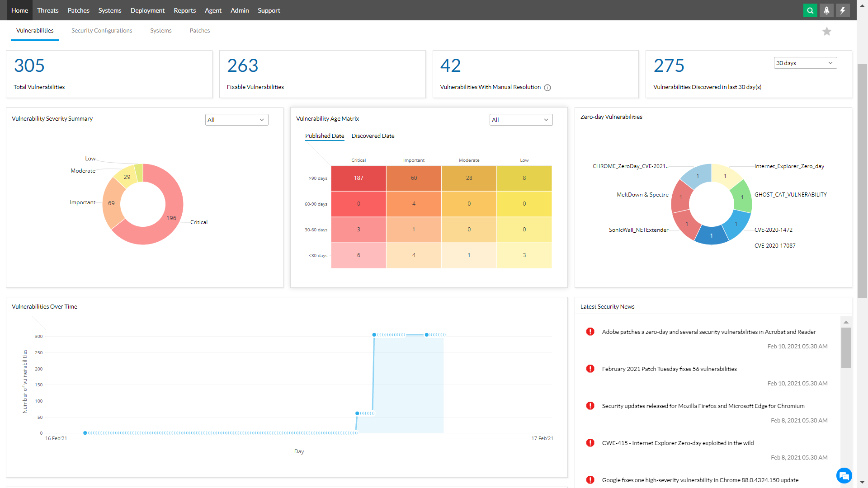Click the alert icon beside the Google Chrome news
The image size is (868, 488).
tap(590, 479)
